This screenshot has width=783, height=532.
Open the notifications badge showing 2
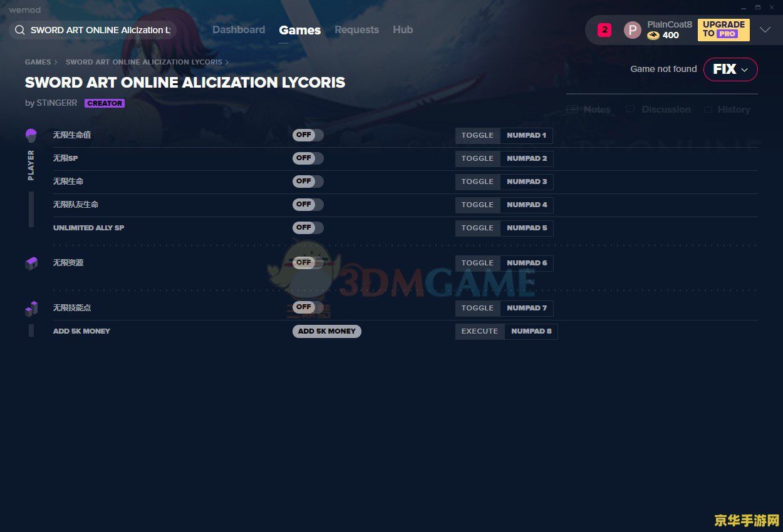pyautogui.click(x=604, y=29)
